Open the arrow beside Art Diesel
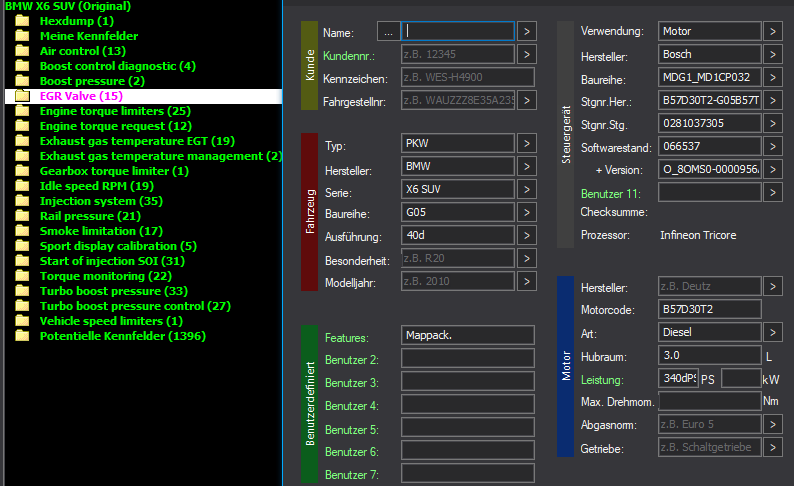Viewport: 794px width, 486px height. (773, 332)
